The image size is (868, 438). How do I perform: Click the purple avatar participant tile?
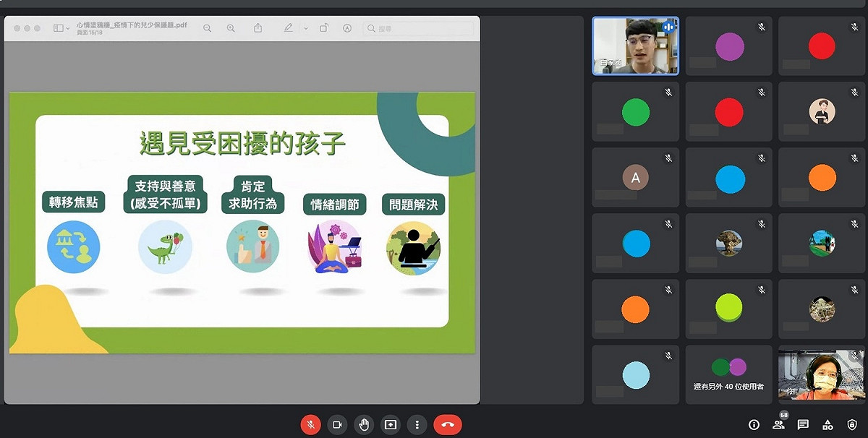pyautogui.click(x=728, y=46)
